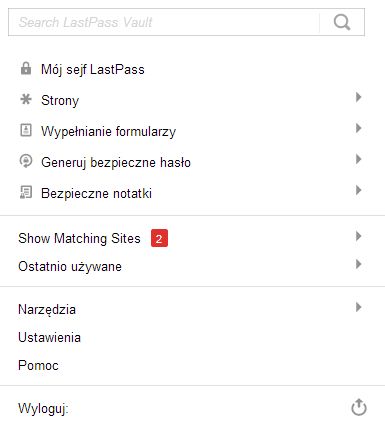Click the logout power icon

point(359,407)
